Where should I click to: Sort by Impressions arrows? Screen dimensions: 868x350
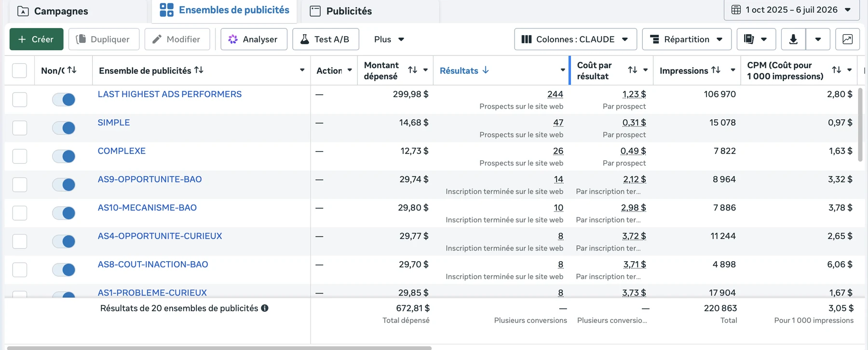716,70
